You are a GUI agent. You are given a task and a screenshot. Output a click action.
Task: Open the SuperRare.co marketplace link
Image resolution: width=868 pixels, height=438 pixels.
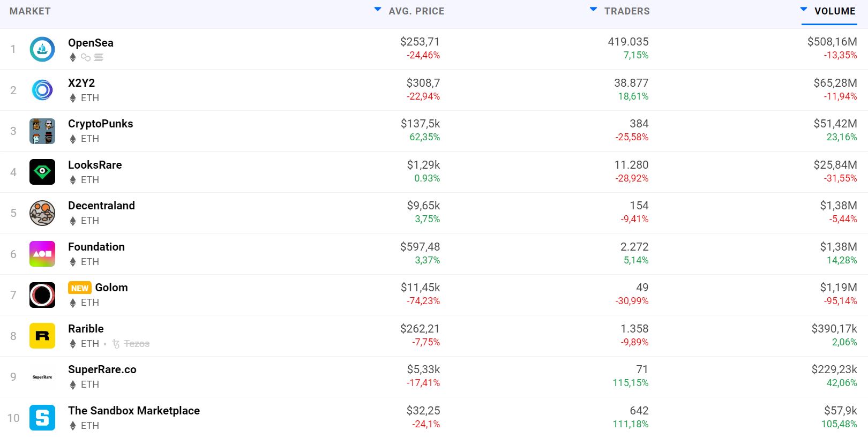pos(102,369)
